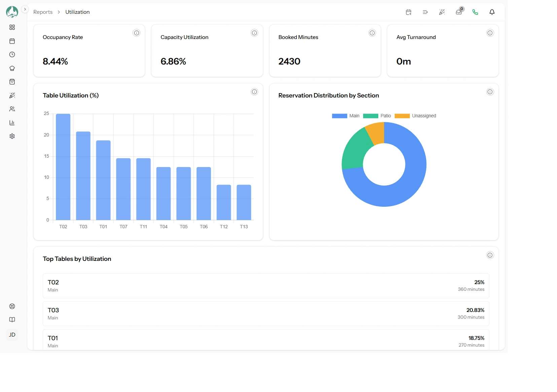Open the inbox icon with 0 badge
The height and width of the screenshot is (392, 557).
[x=459, y=12]
